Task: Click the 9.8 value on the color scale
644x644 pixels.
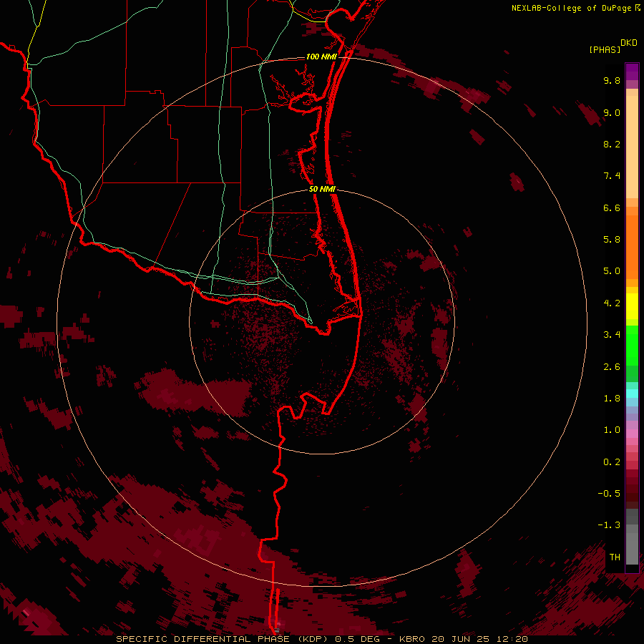Action: coord(612,80)
